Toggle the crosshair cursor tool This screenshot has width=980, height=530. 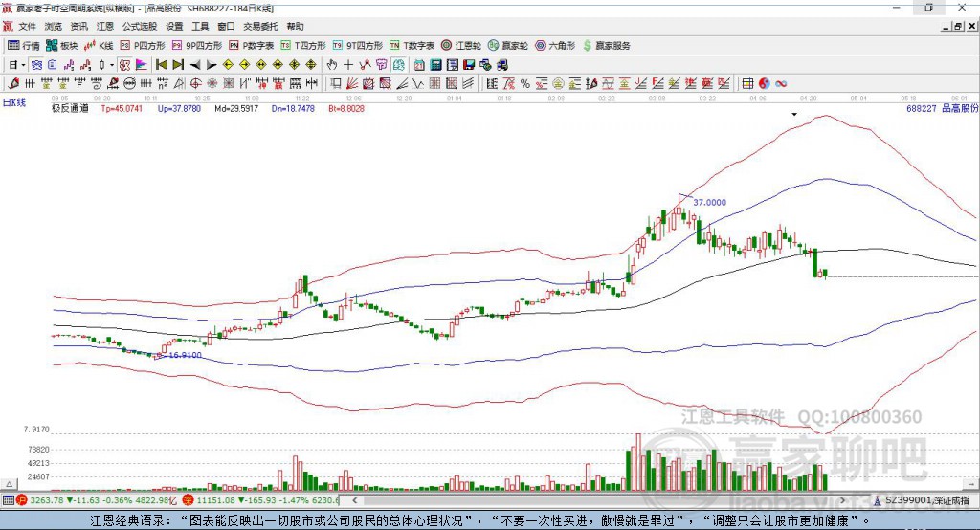pyautogui.click(x=348, y=65)
